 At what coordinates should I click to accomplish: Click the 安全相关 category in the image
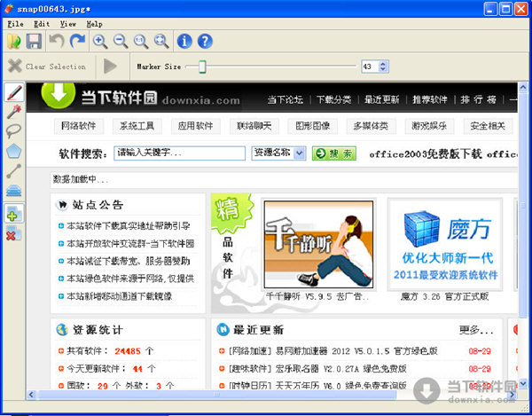(x=488, y=126)
